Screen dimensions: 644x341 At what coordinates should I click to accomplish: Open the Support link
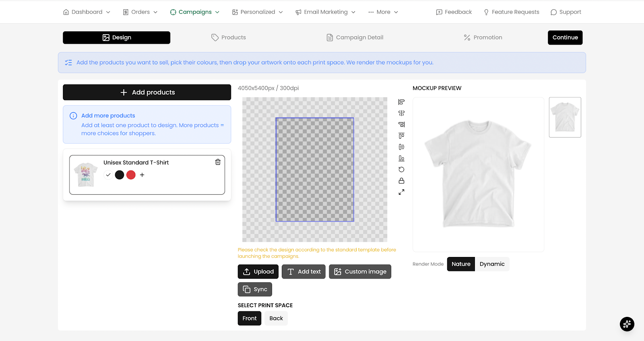(x=566, y=12)
